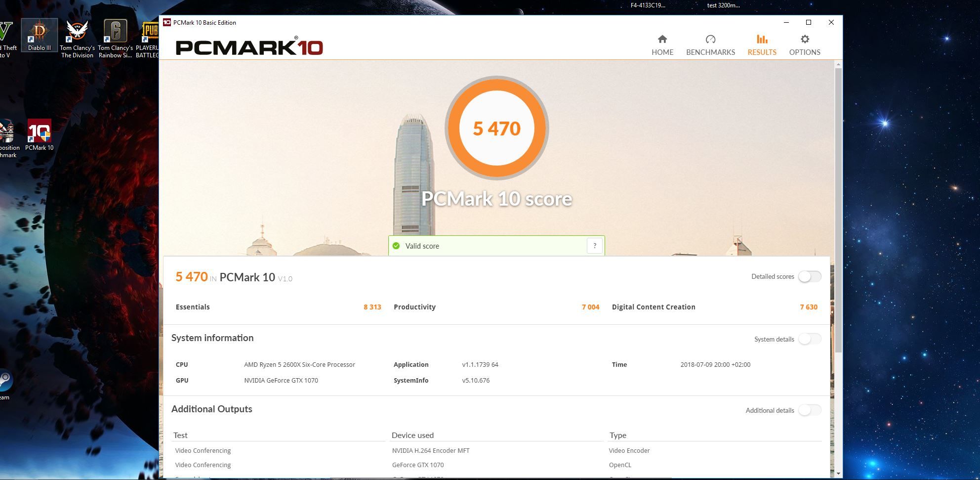Screen dimensions: 980x480
Task: Click the Productivity score 7 004
Action: (591, 307)
